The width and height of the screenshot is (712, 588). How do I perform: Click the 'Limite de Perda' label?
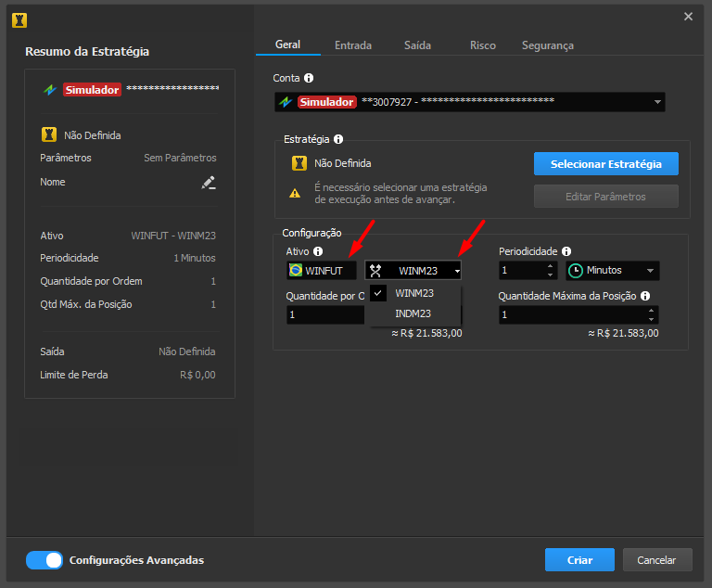pyautogui.click(x=74, y=375)
